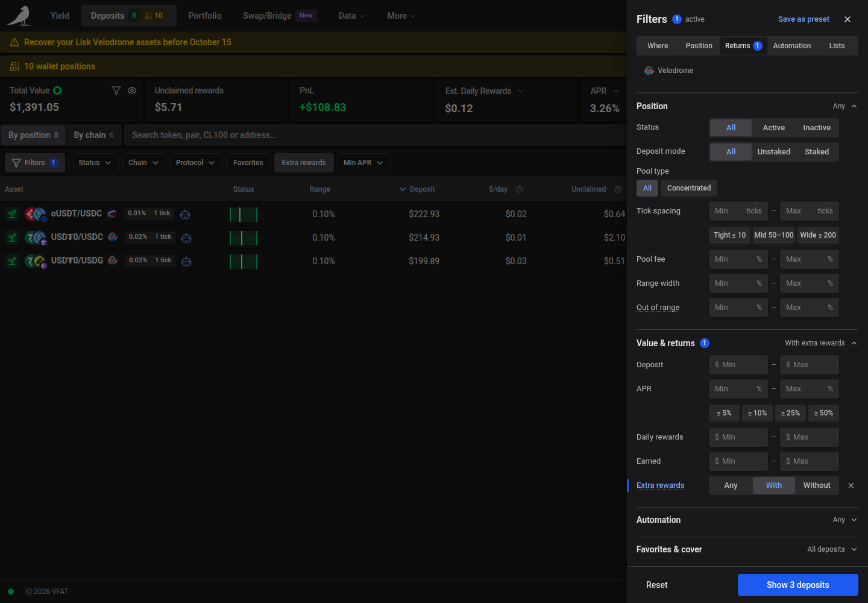Open the Portfolio nav item
The image size is (868, 603).
point(205,16)
